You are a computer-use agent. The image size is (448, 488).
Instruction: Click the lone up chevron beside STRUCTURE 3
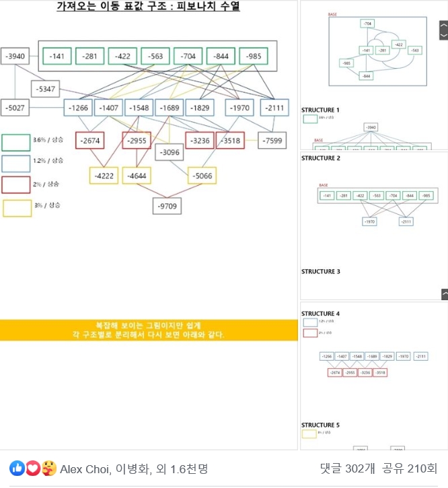(x=444, y=294)
